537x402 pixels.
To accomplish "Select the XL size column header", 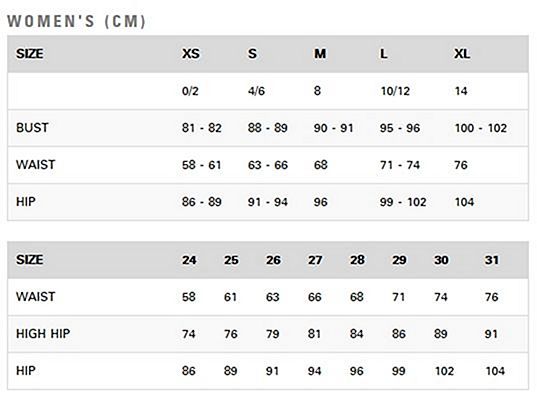I will point(462,54).
